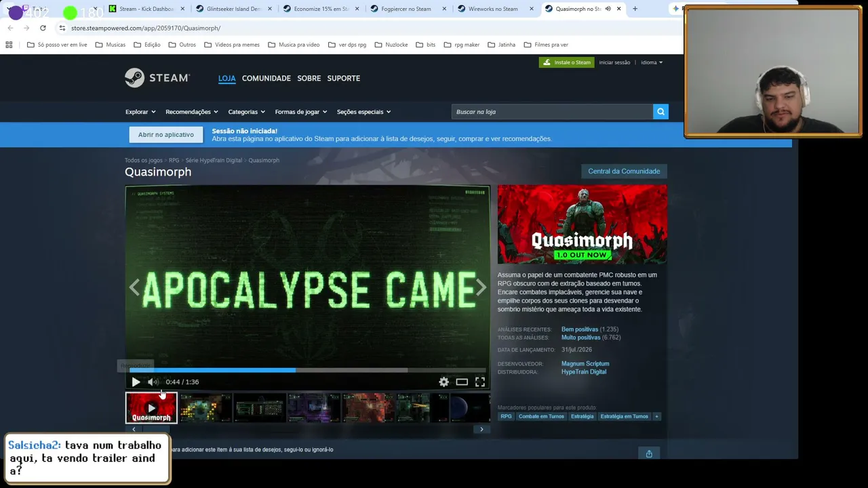This screenshot has height=488, width=868.
Task: Switch to 'Fogpiercer no Steam' tab
Action: click(407, 9)
